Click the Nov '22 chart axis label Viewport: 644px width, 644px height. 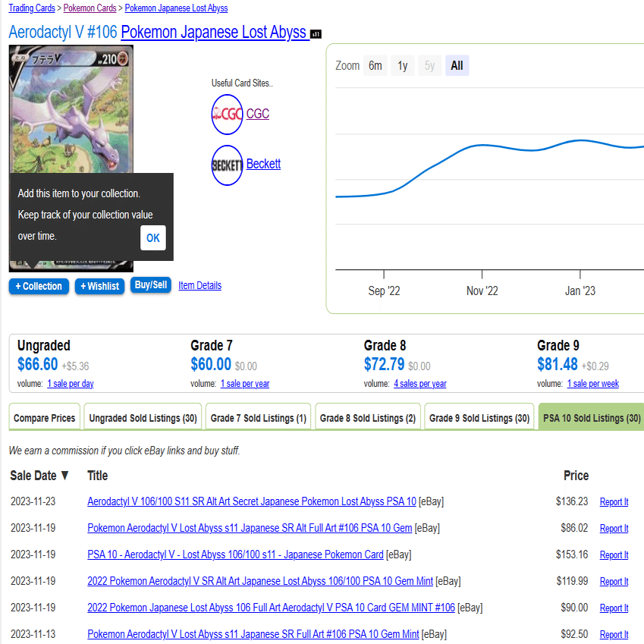click(x=482, y=291)
